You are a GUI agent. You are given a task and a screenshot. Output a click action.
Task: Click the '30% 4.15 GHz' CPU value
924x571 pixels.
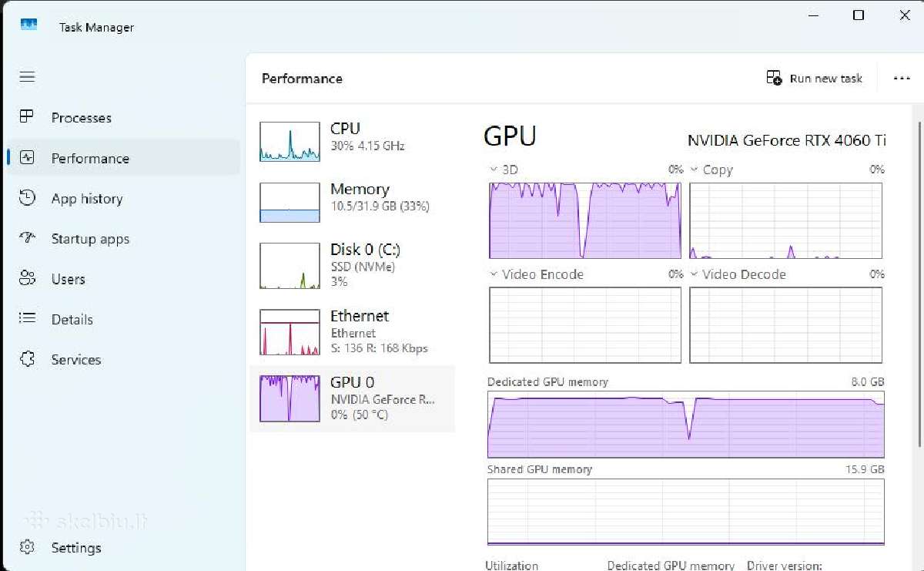pos(367,146)
